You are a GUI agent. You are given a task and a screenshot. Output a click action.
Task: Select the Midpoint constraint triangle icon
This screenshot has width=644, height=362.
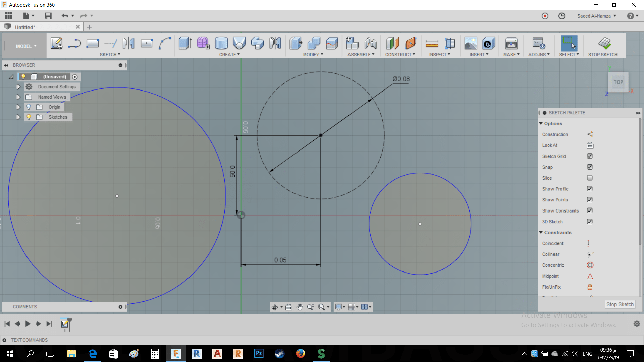(x=590, y=276)
